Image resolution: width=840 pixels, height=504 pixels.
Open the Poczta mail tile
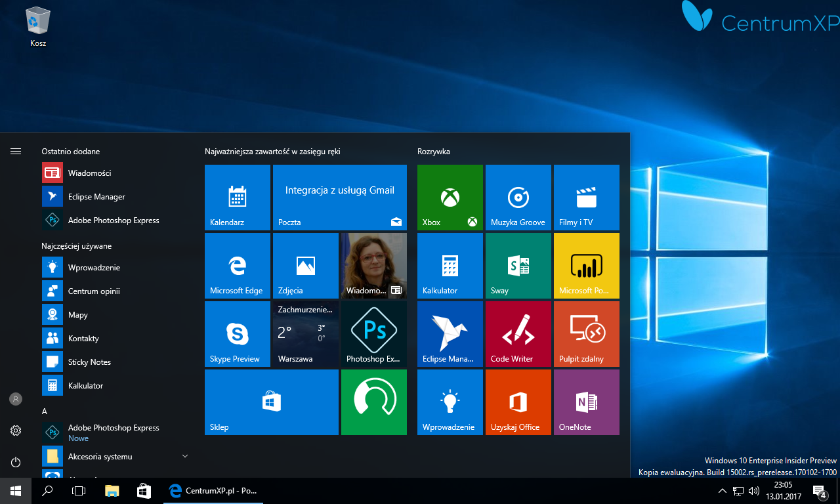(340, 198)
